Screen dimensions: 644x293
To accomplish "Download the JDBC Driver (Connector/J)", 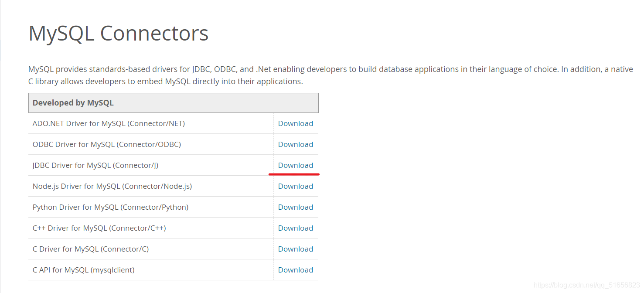I will (x=296, y=165).
